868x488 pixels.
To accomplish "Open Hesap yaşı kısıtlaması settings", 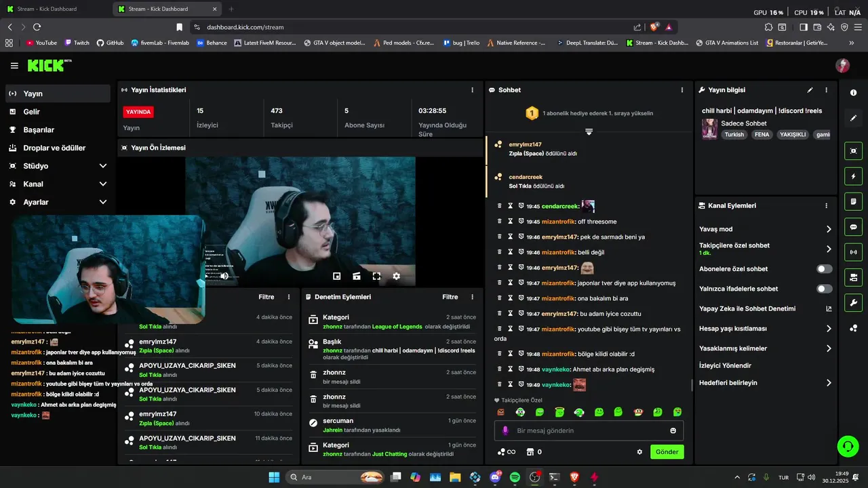I will pyautogui.click(x=829, y=329).
